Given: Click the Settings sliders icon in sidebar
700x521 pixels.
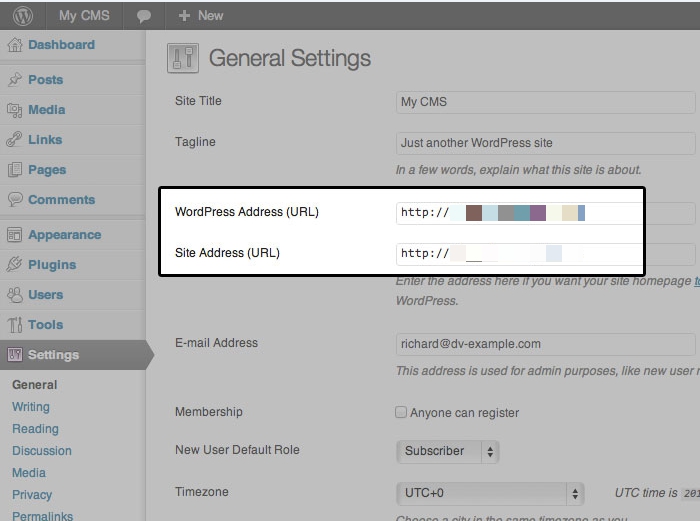Looking at the screenshot, I should [x=15, y=354].
